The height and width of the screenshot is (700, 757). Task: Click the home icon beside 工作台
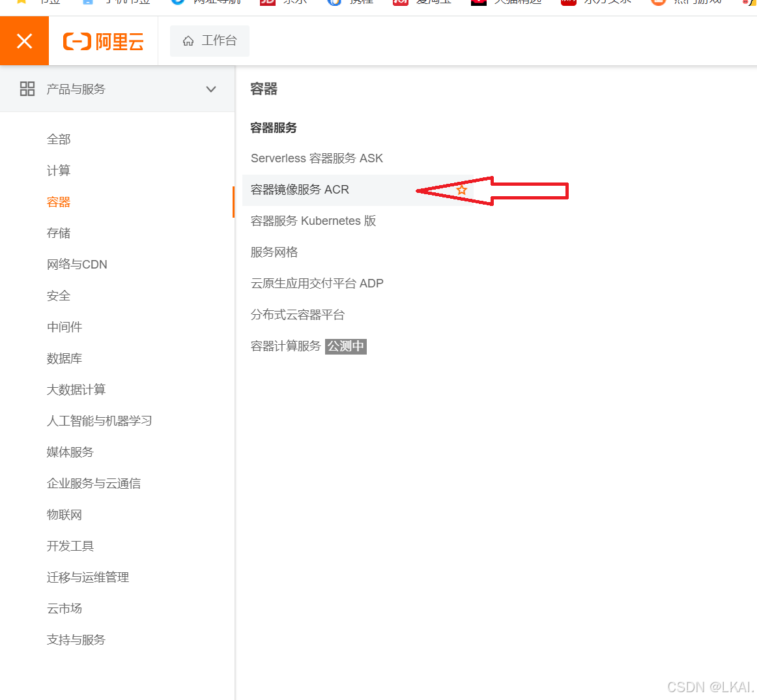pos(188,41)
